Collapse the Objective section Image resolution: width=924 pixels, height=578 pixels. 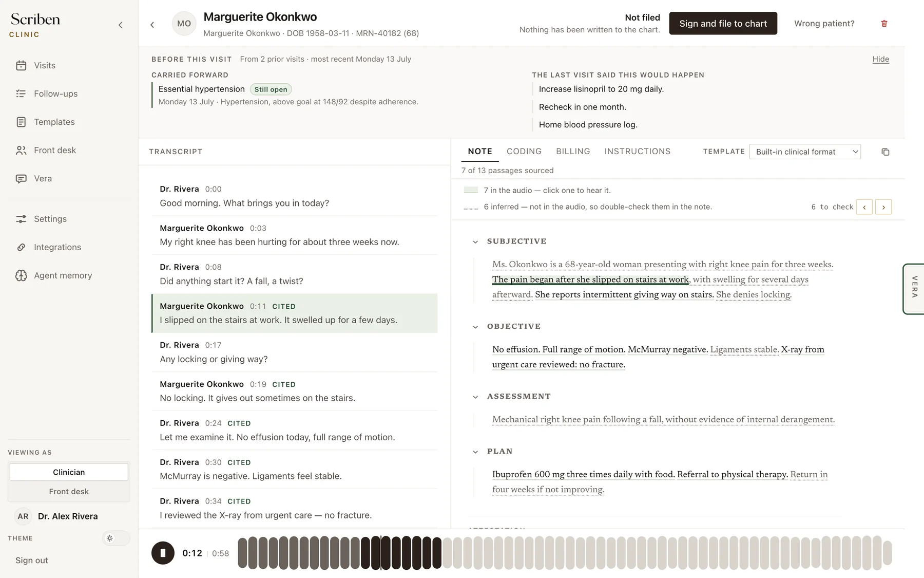click(475, 327)
